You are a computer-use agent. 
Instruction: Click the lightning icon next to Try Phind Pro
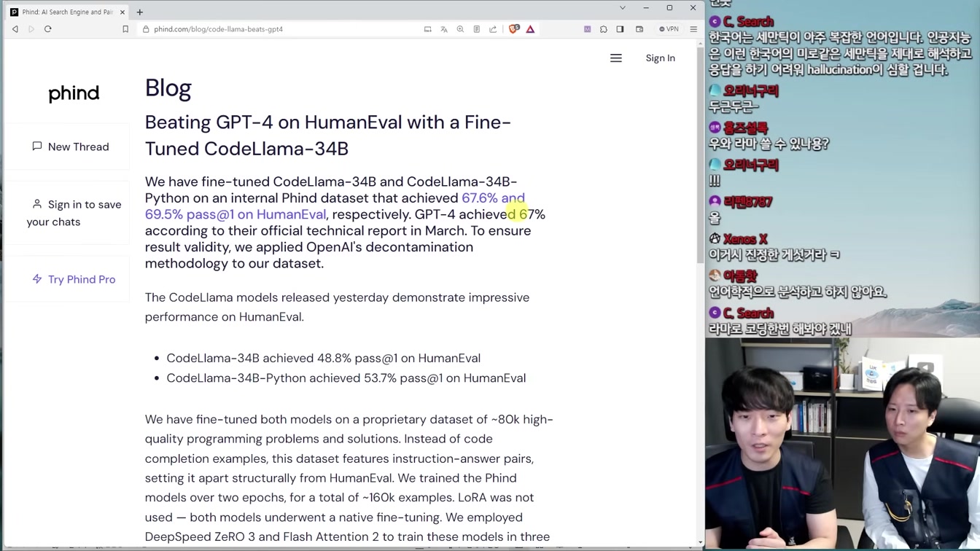37,279
